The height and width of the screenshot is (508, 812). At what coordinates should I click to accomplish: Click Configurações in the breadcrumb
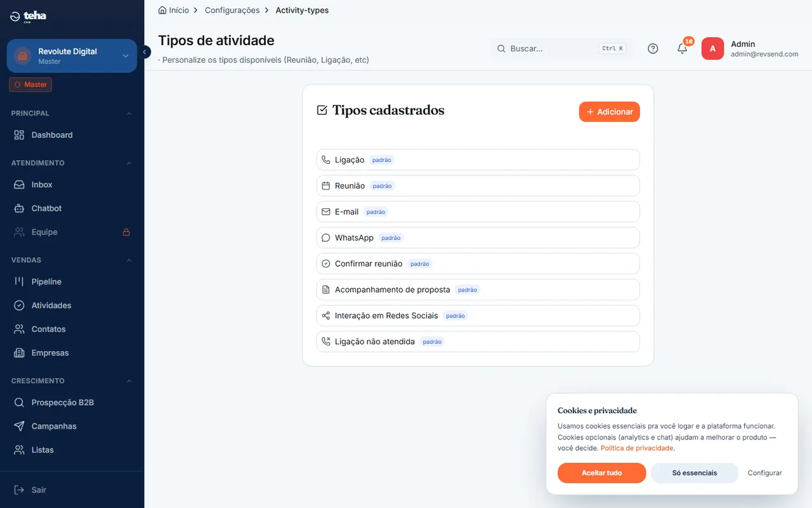coord(232,10)
